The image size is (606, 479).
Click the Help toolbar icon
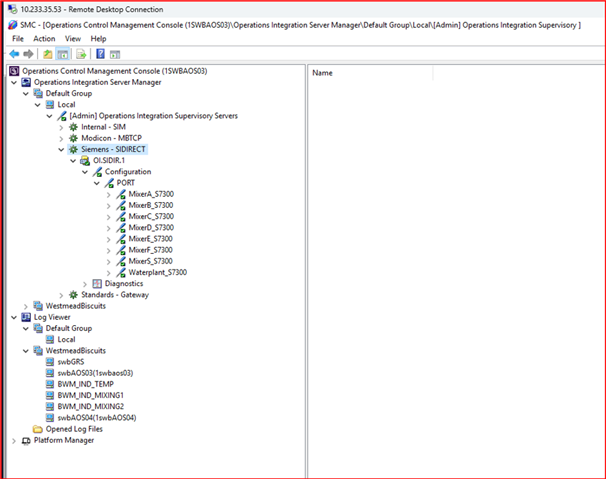click(x=100, y=54)
